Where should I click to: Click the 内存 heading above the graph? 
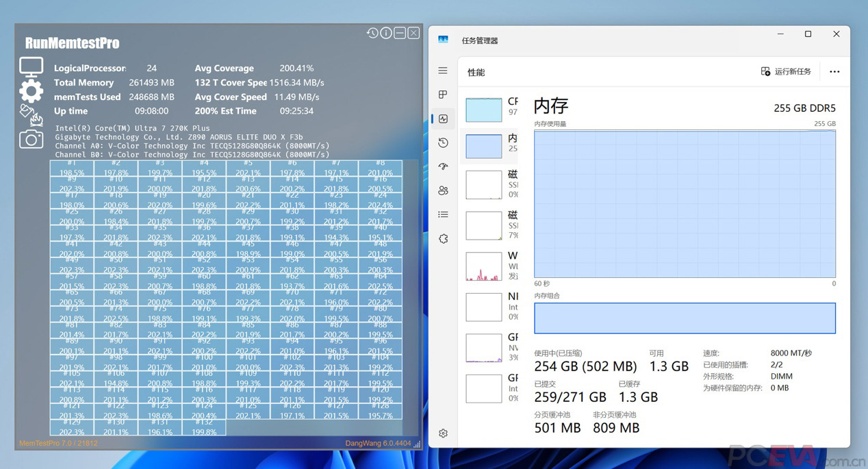pos(551,105)
